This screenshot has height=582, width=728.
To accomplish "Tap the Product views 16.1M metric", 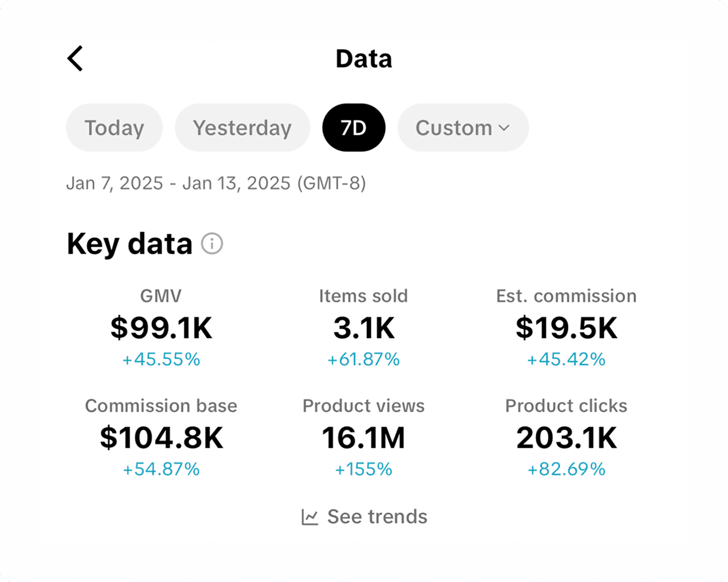I will [x=363, y=437].
